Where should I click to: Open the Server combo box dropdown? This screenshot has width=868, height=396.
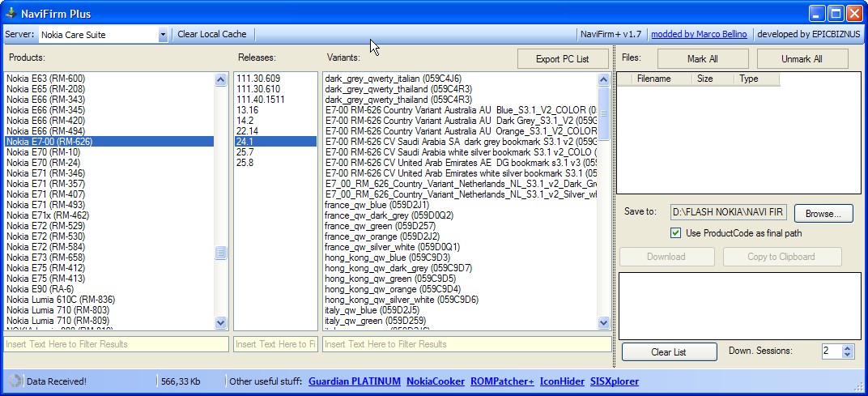163,35
